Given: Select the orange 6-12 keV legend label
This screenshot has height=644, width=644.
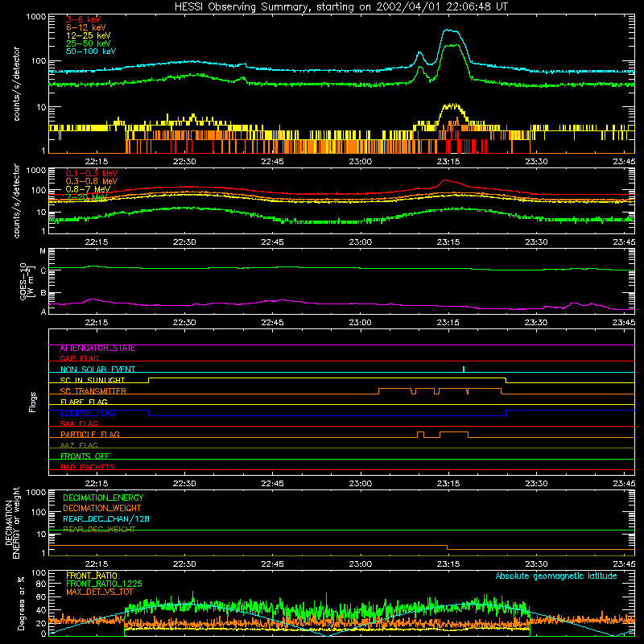Looking at the screenshot, I should coord(85,27).
